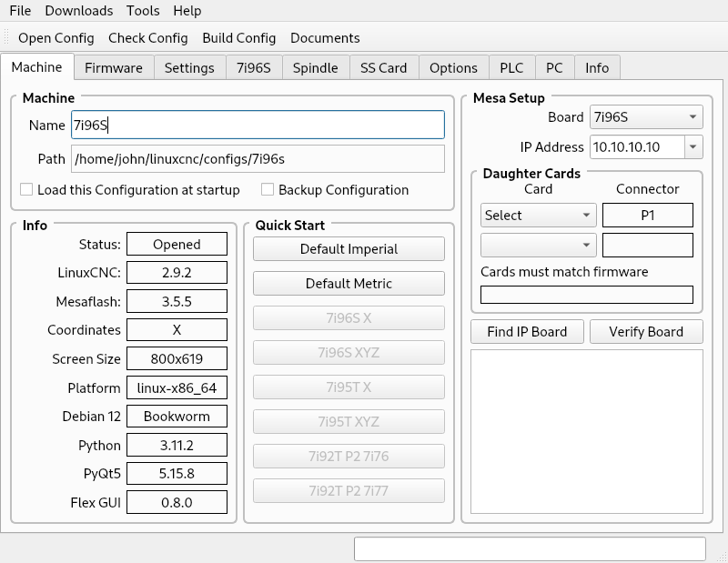This screenshot has width=728, height=563.
Task: Open the SS Card tab
Action: (383, 68)
